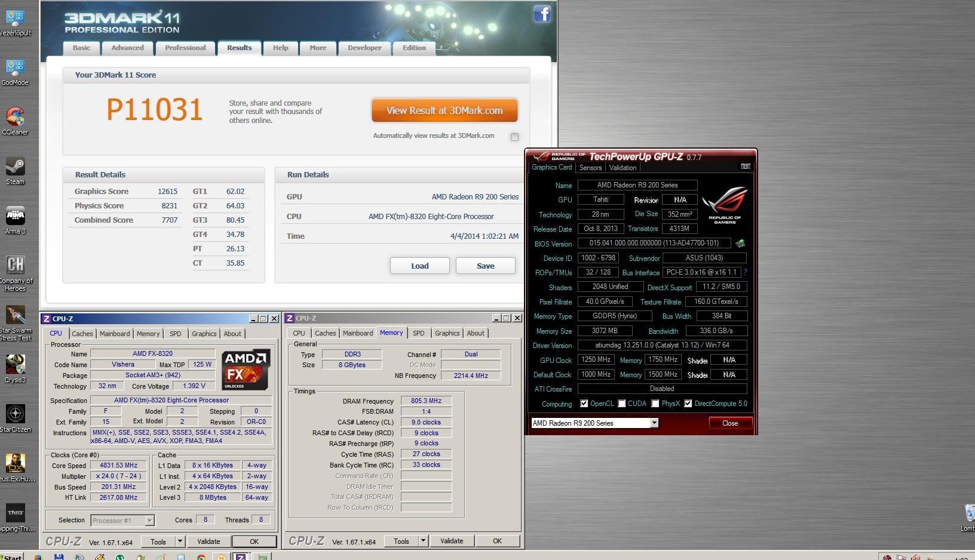975x560 pixels.
Task: Click OK in the CPU-Z window showing the Memory tab
Action: click(x=497, y=541)
